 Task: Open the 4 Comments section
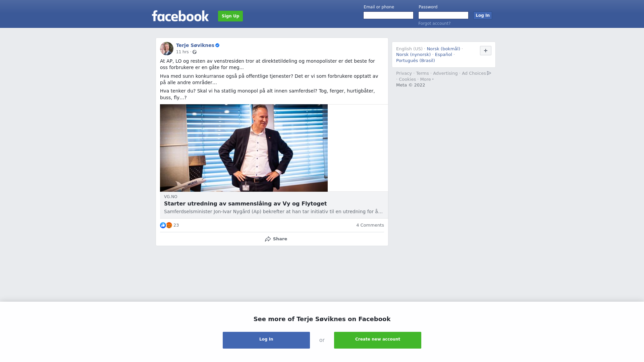[370, 225]
